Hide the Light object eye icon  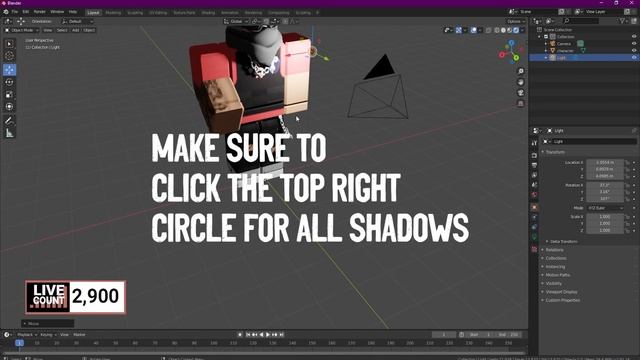pos(634,58)
